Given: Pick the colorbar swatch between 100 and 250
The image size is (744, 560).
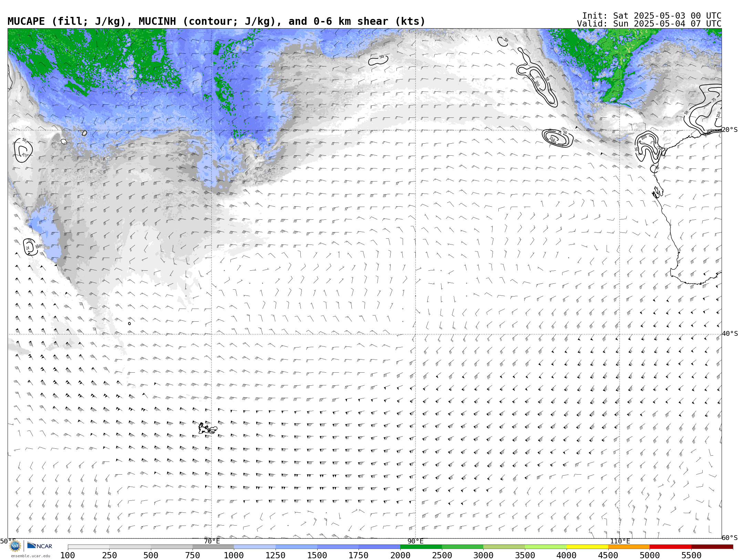Looking at the screenshot, I should 89,547.
